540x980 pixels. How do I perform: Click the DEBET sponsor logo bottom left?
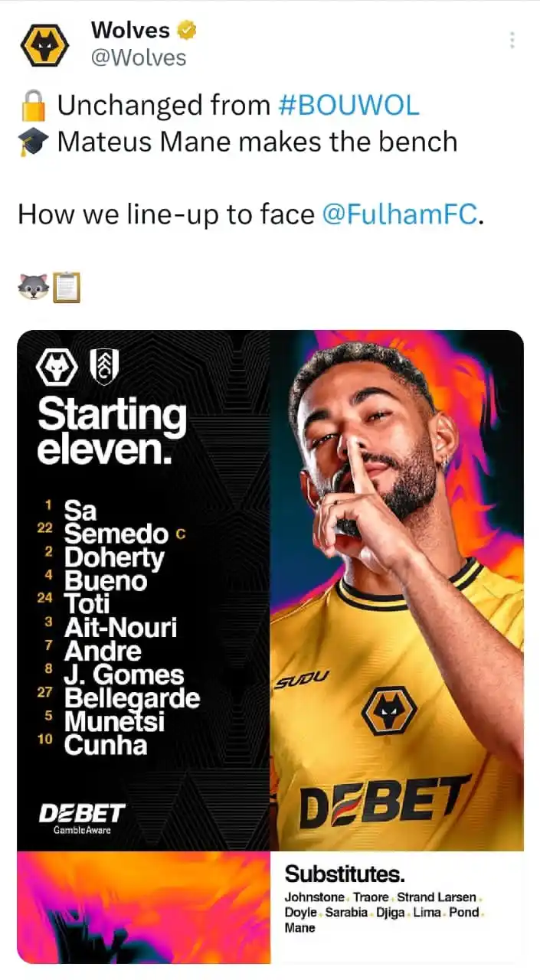point(82,815)
